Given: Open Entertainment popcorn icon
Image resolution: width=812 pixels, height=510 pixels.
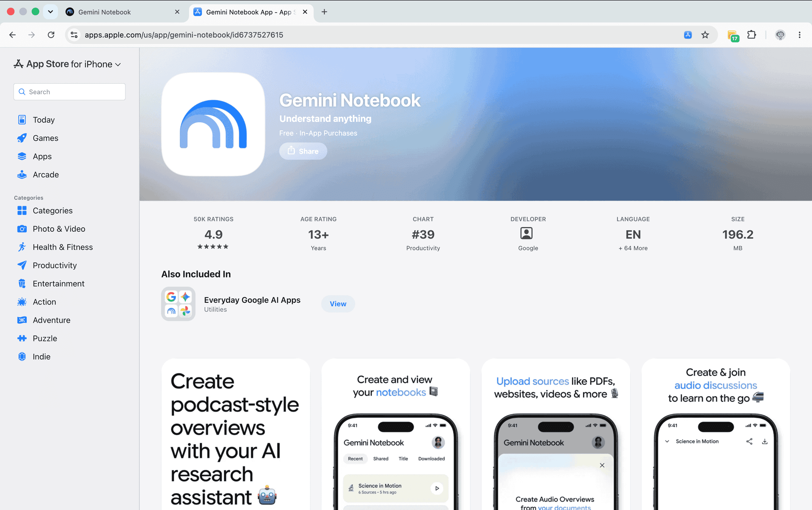Looking at the screenshot, I should click(22, 283).
